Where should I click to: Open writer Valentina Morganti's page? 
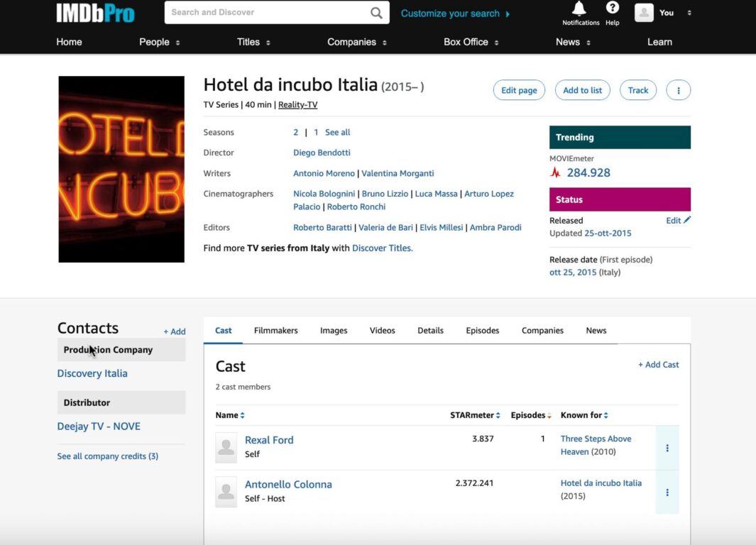click(x=398, y=173)
